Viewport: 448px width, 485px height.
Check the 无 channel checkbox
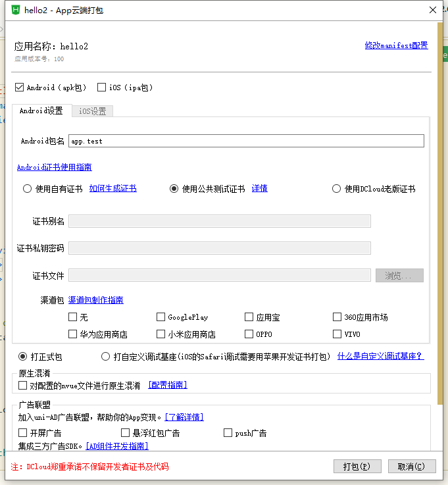(72, 317)
